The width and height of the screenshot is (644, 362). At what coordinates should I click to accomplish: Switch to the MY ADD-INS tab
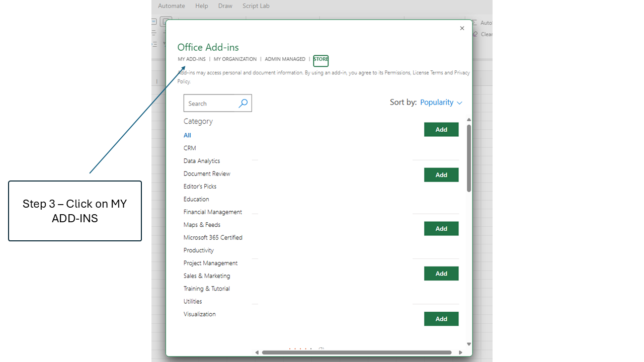[x=191, y=59]
